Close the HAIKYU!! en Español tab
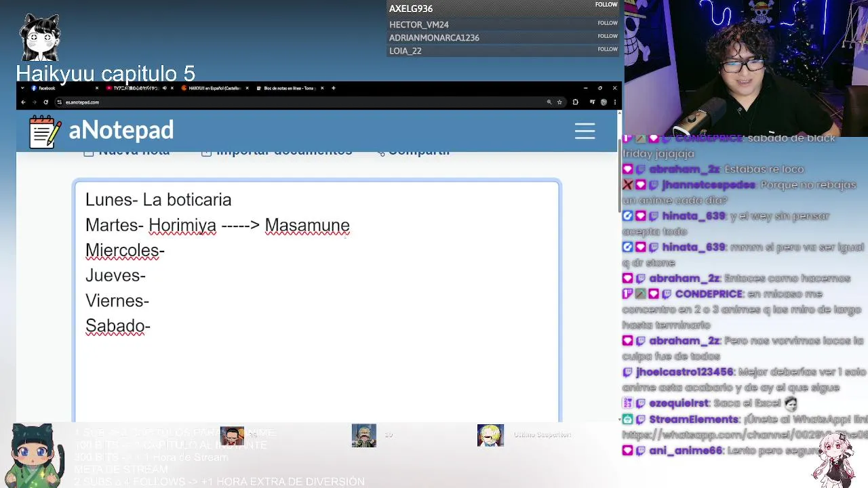This screenshot has height=488, width=868. point(247,88)
